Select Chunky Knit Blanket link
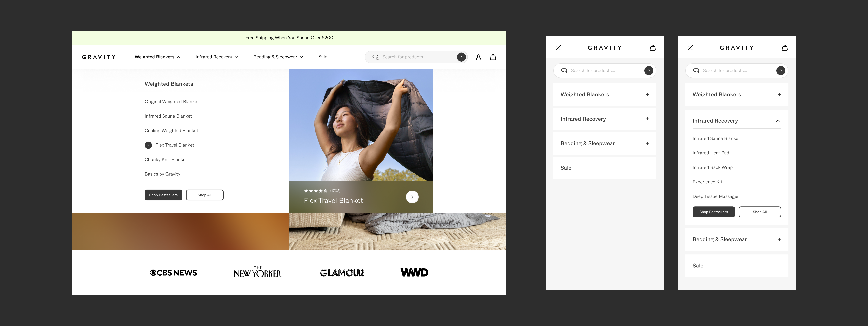868x326 pixels. [166, 160]
